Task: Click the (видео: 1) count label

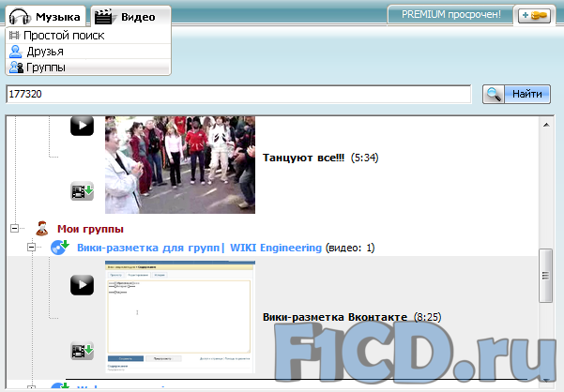Action: [350, 248]
